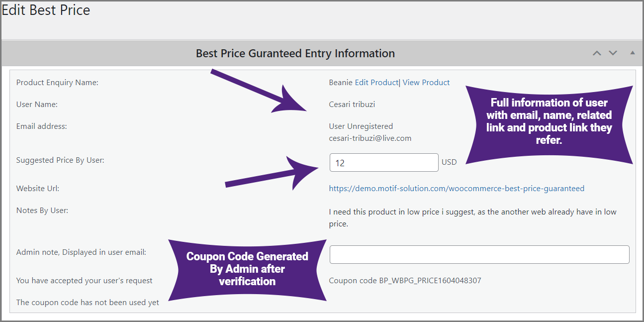Open the demo.motif-solution.com website URL

[457, 189]
